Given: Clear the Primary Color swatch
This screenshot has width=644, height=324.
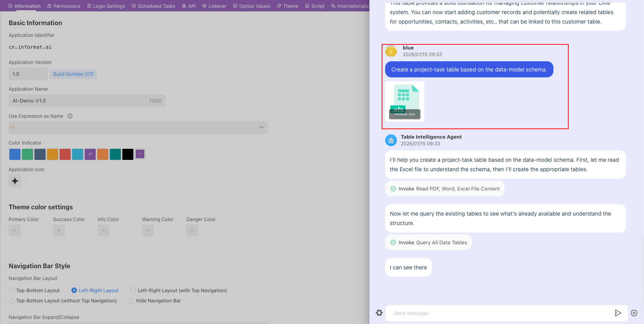Looking at the screenshot, I should [x=15, y=231].
